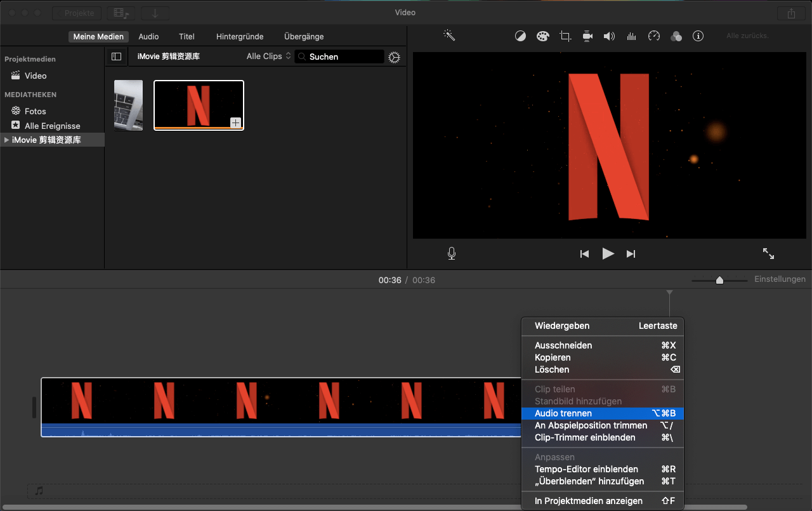Screen dimensions: 812x511
Task: Select Kopieren from context menu
Action: (x=603, y=357)
